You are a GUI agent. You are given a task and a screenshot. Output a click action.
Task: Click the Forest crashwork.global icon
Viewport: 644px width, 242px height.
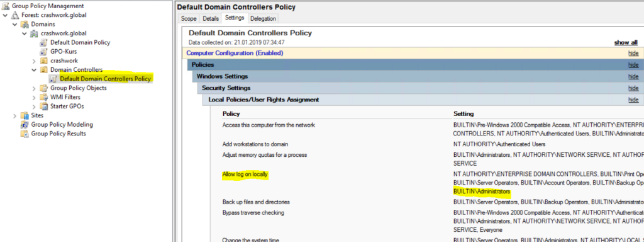(15, 15)
